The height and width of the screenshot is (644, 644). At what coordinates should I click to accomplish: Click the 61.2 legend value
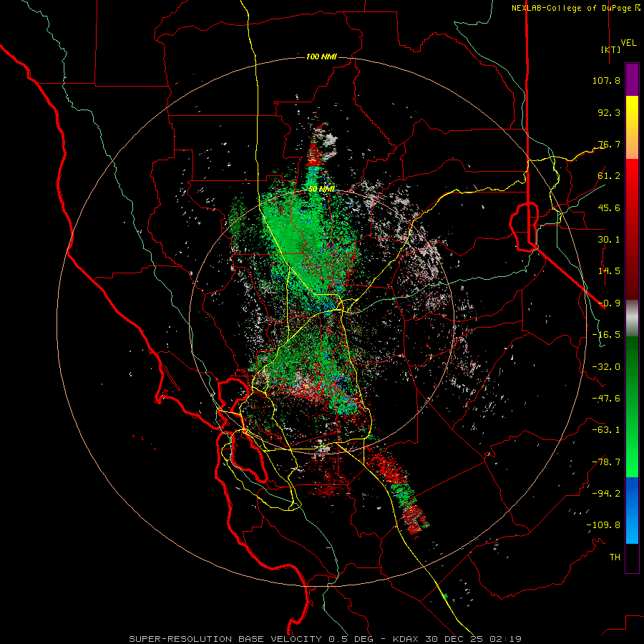[609, 176]
